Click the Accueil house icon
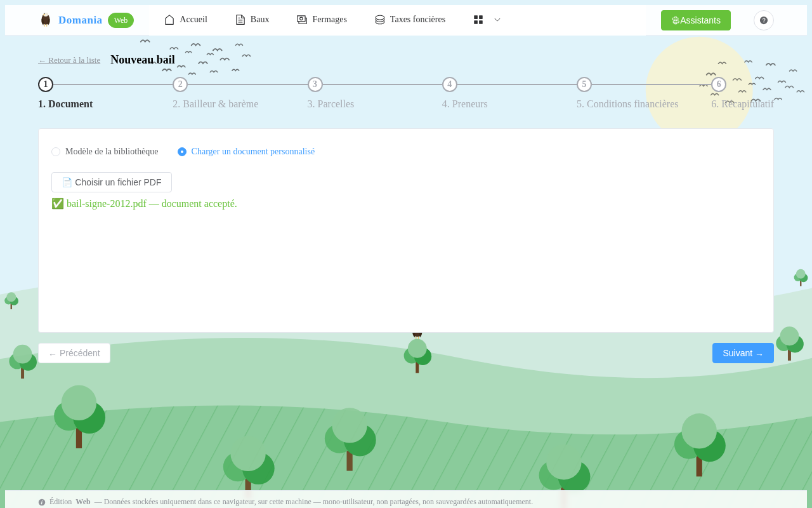812x508 pixels. coord(169,20)
